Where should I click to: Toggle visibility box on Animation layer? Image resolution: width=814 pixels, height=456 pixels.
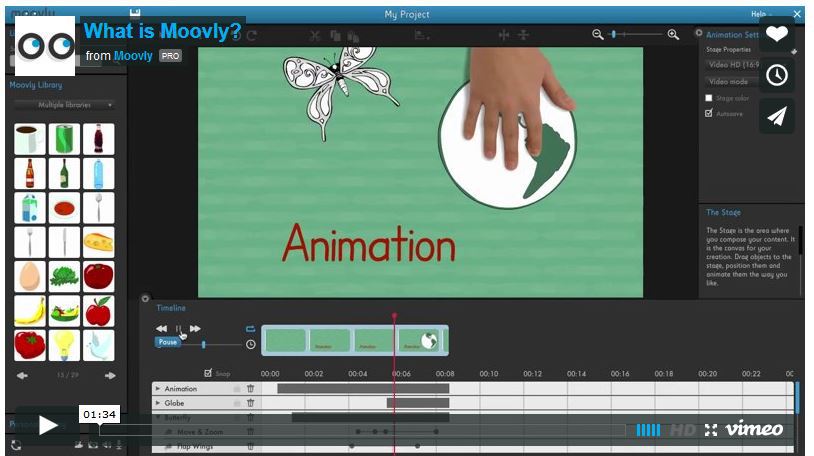point(237,389)
